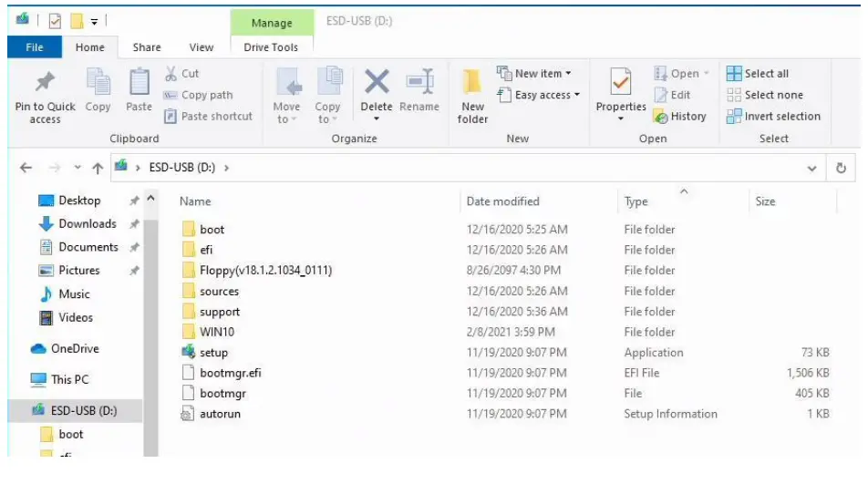Image resolution: width=868 pixels, height=484 pixels.
Task: Click the Move to icon
Action: click(x=288, y=83)
